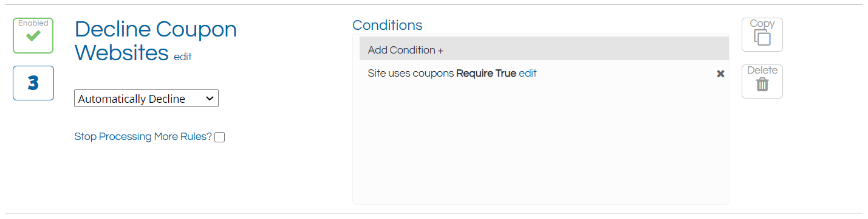Click the rule priority number 3 box
Screen dimensions: 868x219
coord(33,83)
